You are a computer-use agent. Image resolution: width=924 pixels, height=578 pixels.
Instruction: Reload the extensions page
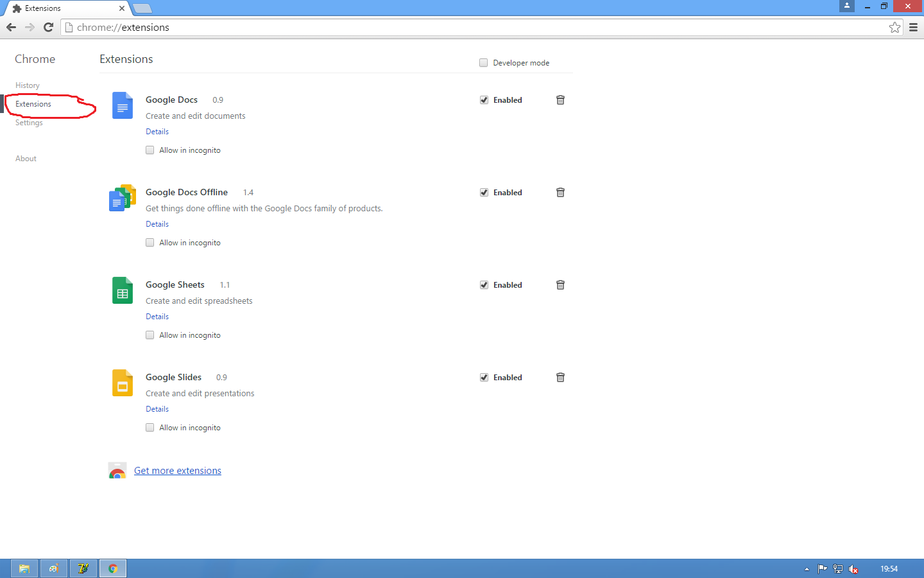48,27
